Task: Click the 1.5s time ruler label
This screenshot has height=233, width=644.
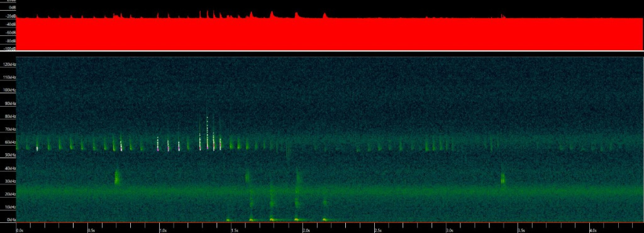Action: point(235,230)
